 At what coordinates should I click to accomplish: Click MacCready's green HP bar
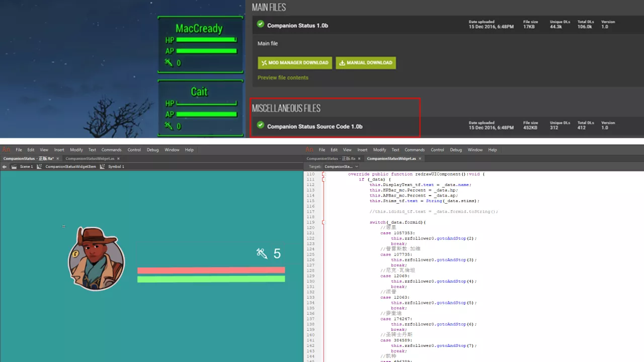[206, 40]
